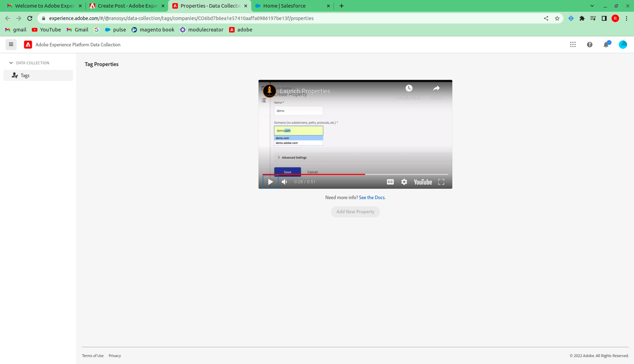The height and width of the screenshot is (364, 634).
Task: Open the Launch Properties video title
Action: (305, 91)
